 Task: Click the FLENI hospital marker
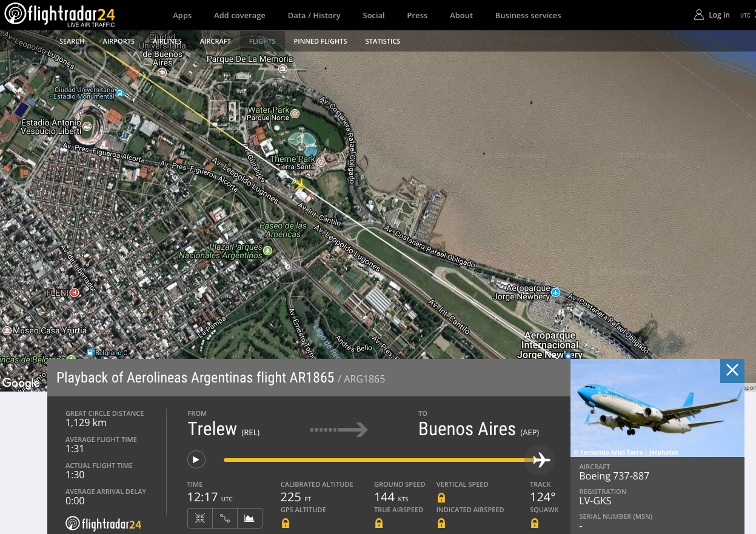click(x=74, y=293)
